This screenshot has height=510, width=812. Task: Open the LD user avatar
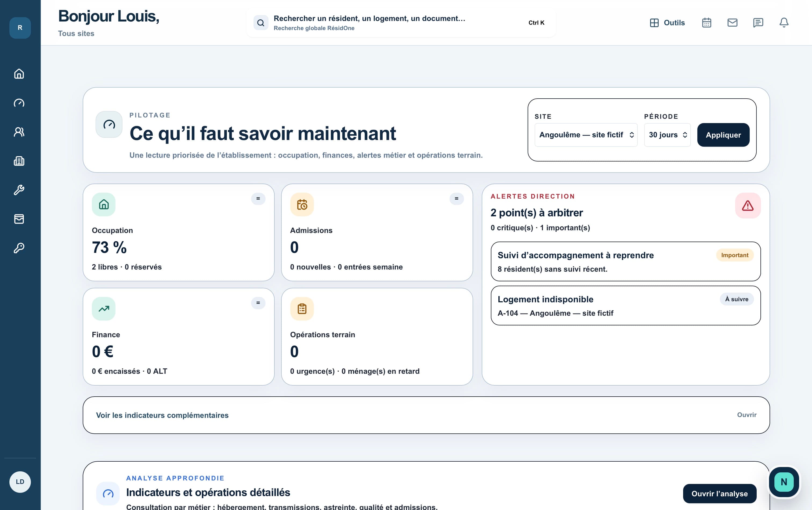[20, 482]
